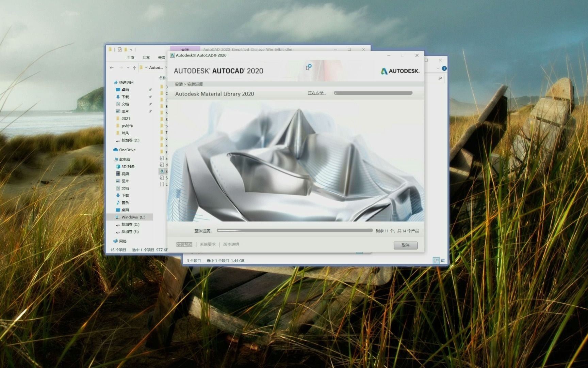This screenshot has height=368, width=588.
Task: Click the '选中 1 个项目 1.44 GB' status text
Action: (225, 261)
